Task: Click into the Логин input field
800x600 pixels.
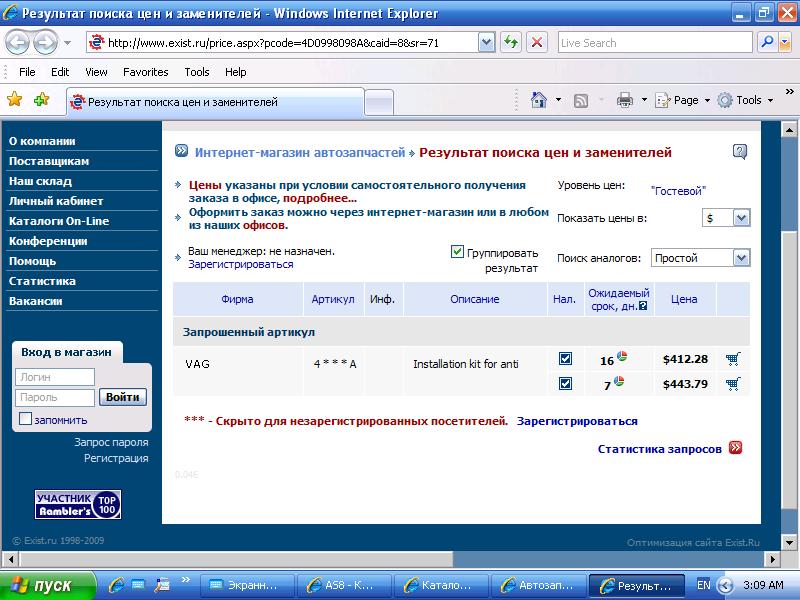Action: pos(55,377)
